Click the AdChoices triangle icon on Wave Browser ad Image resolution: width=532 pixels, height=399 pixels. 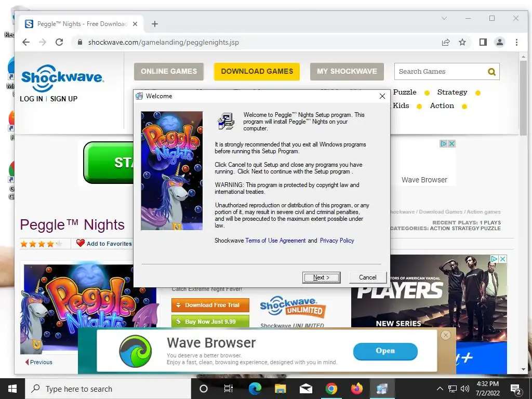click(443, 143)
